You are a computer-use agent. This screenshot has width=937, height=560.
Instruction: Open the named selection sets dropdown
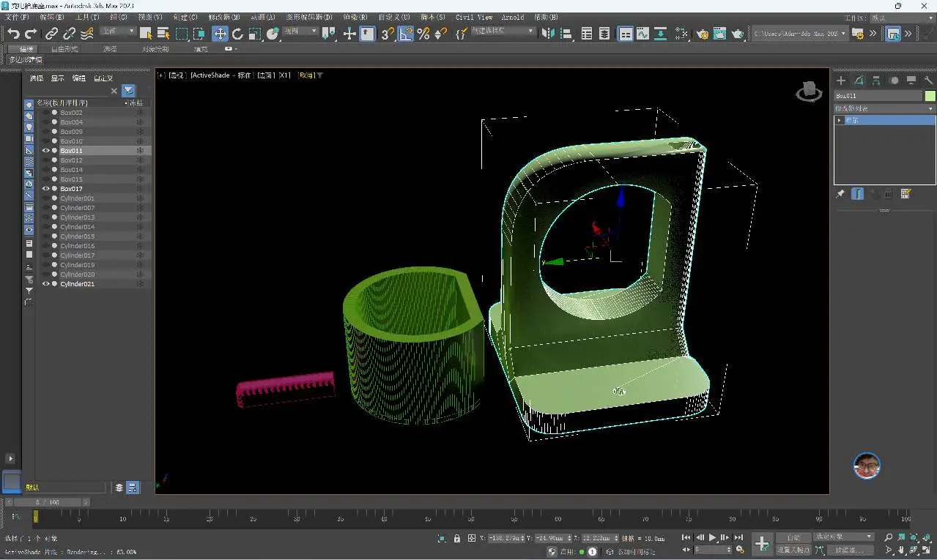[503, 31]
